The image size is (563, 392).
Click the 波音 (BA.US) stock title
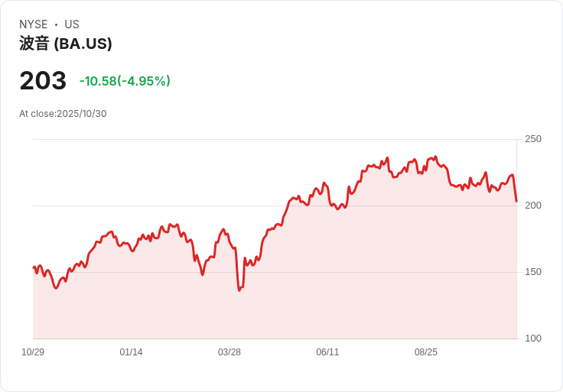[66, 44]
